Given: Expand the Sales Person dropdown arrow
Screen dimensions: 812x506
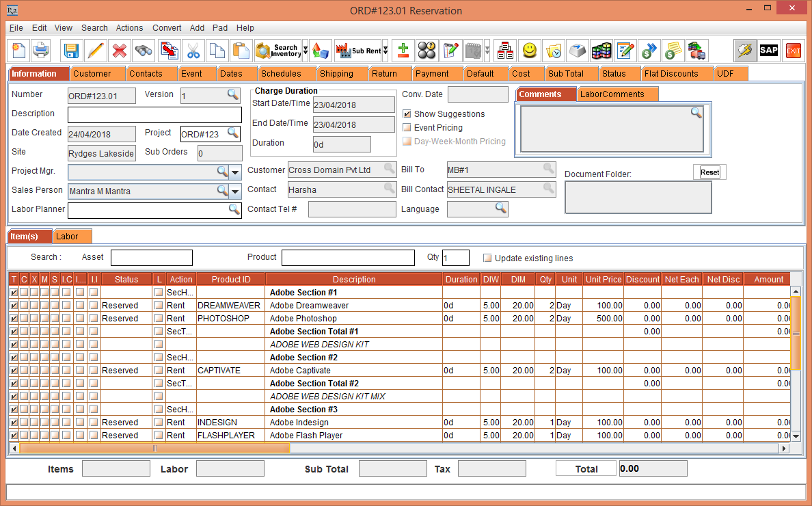Looking at the screenshot, I should 236,191.
